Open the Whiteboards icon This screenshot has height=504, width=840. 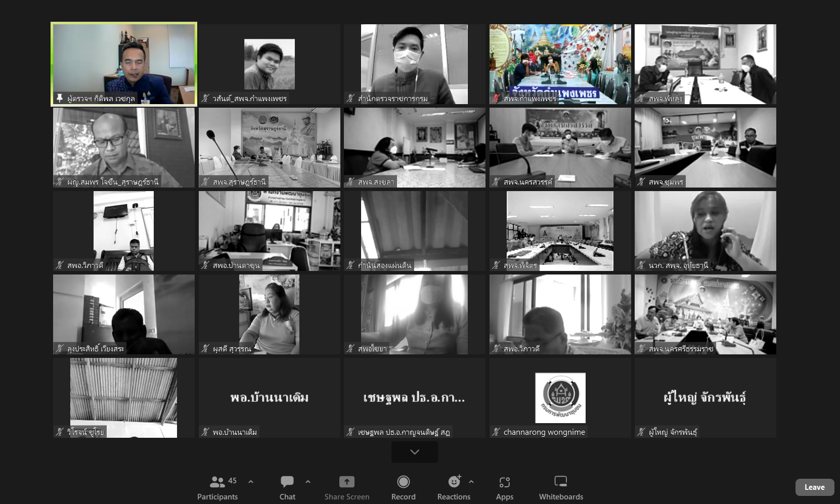(x=561, y=481)
